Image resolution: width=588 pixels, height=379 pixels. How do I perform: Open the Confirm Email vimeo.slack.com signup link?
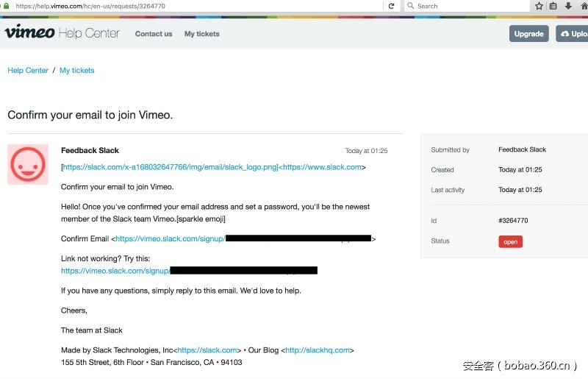point(243,238)
